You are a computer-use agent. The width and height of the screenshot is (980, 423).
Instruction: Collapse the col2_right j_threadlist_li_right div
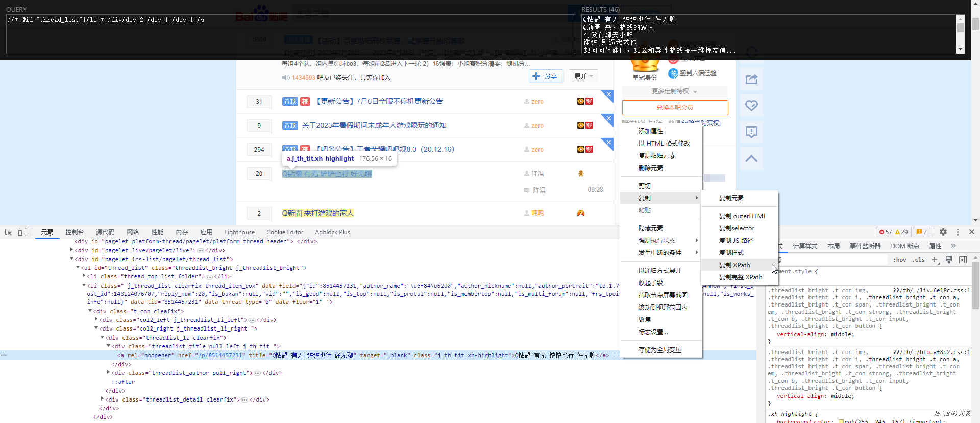[96, 328]
